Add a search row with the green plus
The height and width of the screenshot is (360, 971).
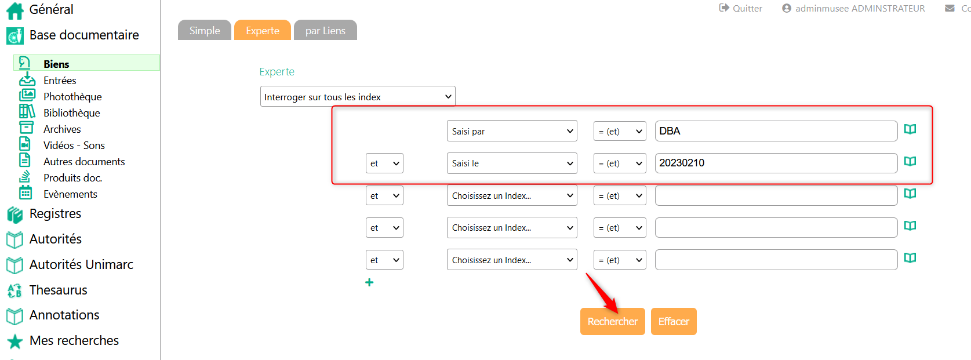370,283
